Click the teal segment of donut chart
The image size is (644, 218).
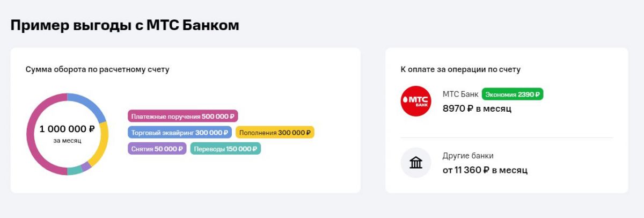click(x=75, y=171)
